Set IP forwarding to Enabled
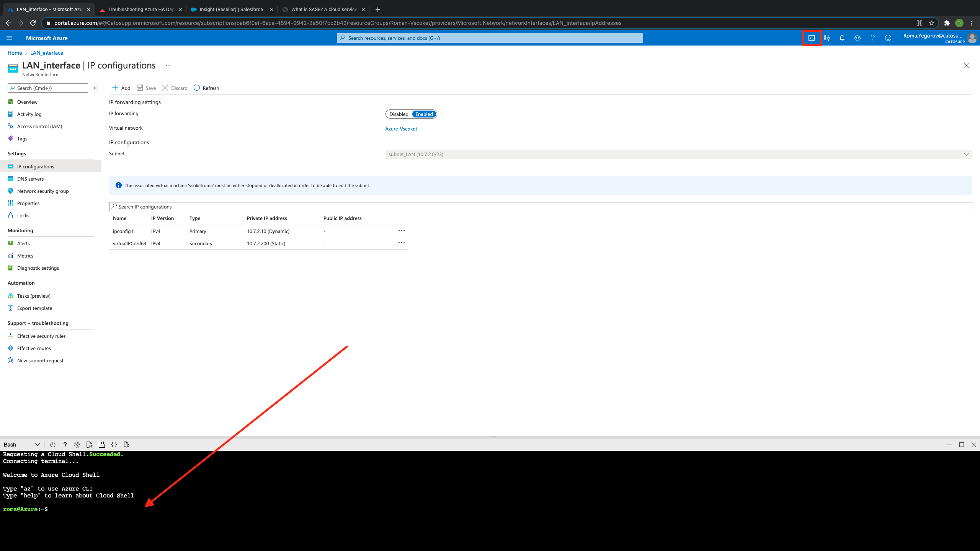Viewport: 980px width, 551px height. (424, 114)
